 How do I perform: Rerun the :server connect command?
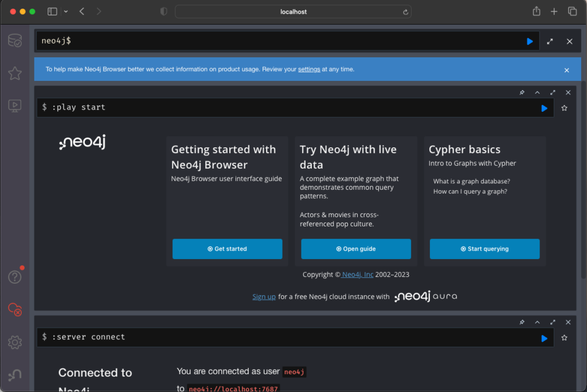(x=545, y=338)
